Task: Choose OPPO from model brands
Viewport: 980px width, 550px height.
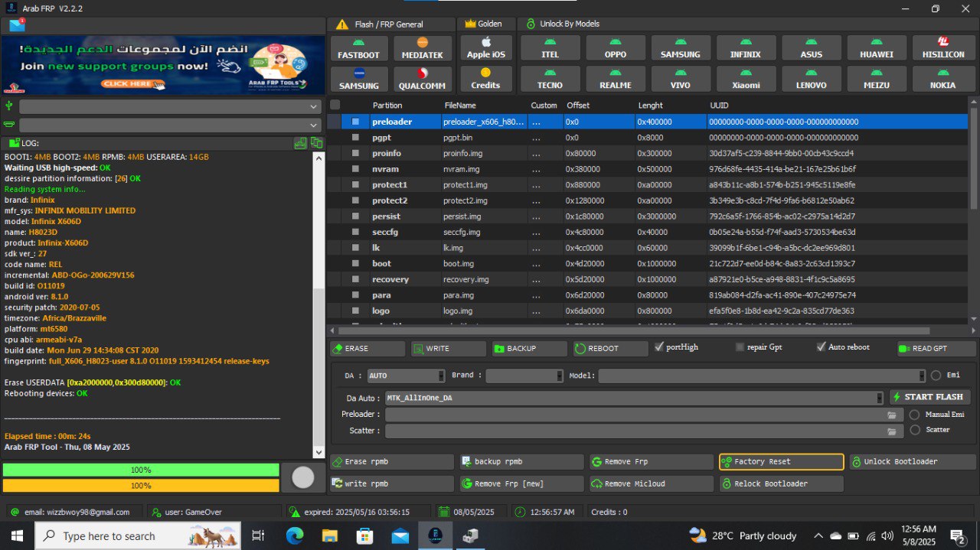Action: (615, 48)
